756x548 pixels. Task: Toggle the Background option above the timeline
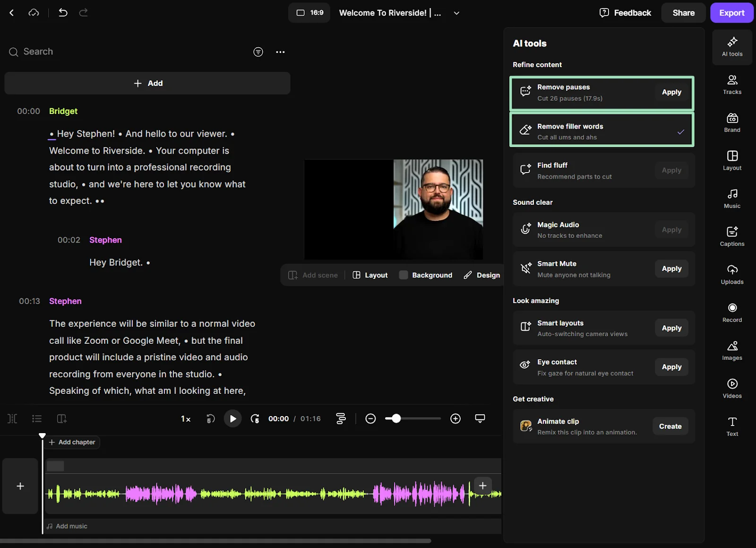point(425,275)
